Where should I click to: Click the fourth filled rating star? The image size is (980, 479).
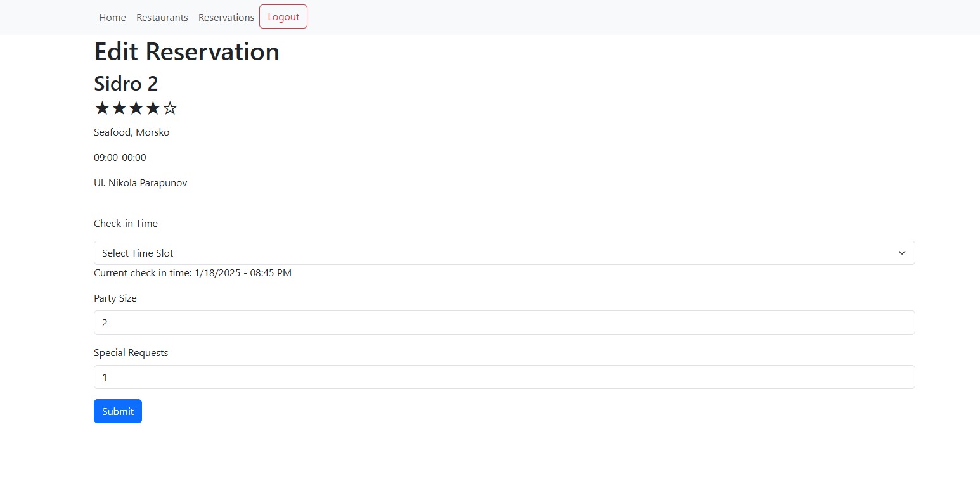pyautogui.click(x=153, y=108)
